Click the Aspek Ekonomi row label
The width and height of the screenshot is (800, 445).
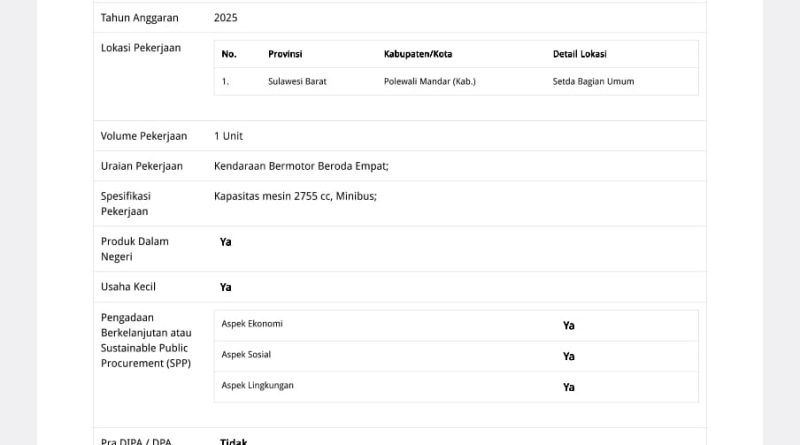(252, 324)
